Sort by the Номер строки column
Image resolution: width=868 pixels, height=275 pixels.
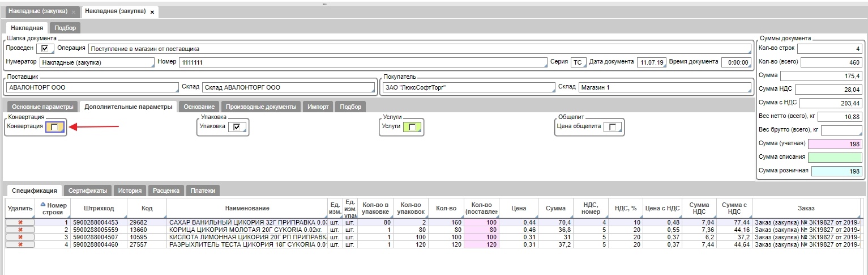(53, 208)
